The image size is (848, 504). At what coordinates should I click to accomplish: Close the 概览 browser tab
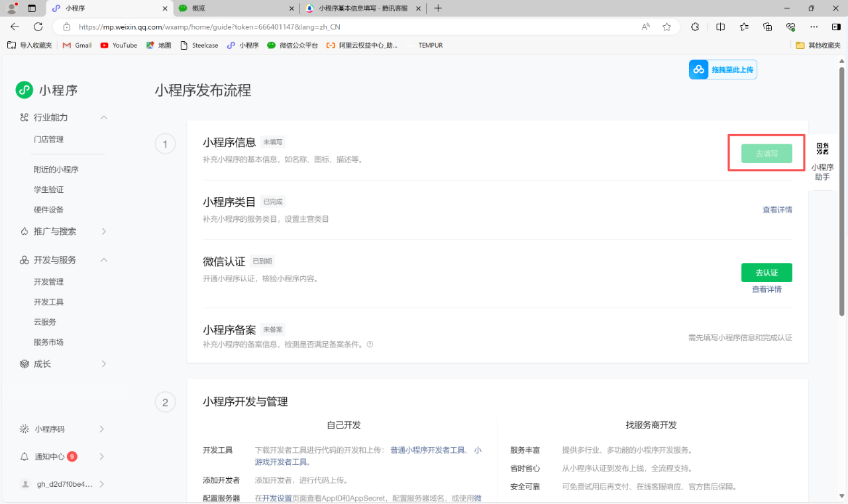[x=292, y=9]
